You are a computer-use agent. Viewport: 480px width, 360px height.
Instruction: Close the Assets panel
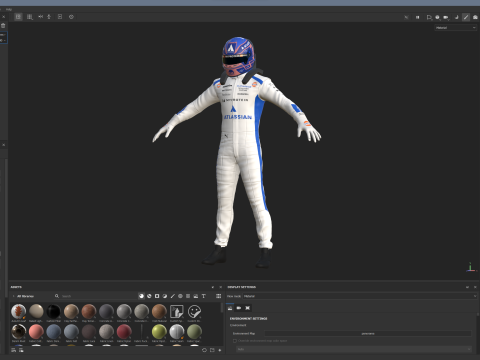click(x=220, y=287)
